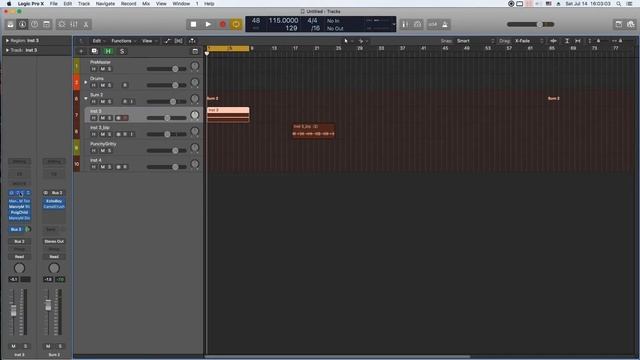Image resolution: width=640 pixels, height=360 pixels.
Task: Click the EchoBoy plug-in slot
Action: (x=54, y=201)
